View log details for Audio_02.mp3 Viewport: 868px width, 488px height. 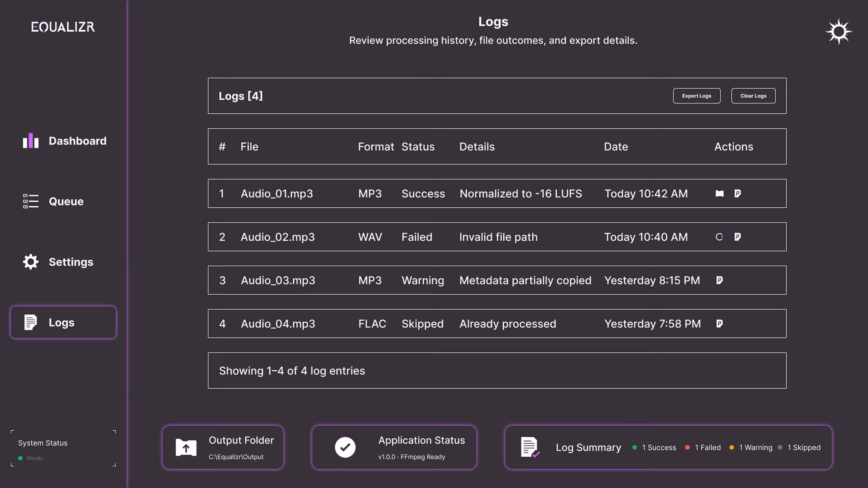coord(737,237)
